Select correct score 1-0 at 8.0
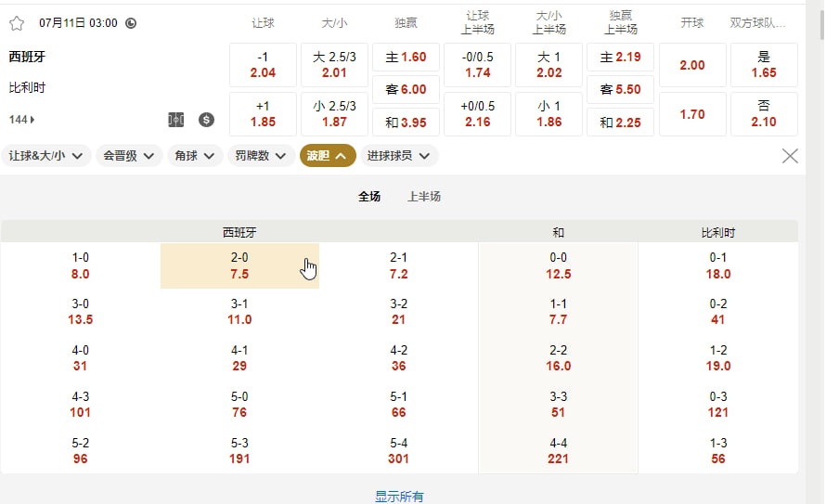The width and height of the screenshot is (826, 504). (x=80, y=265)
